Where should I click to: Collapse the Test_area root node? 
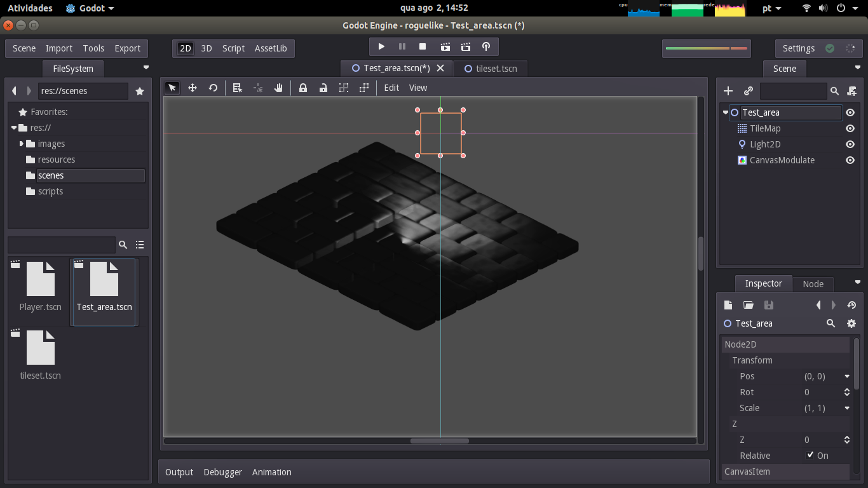[726, 112]
